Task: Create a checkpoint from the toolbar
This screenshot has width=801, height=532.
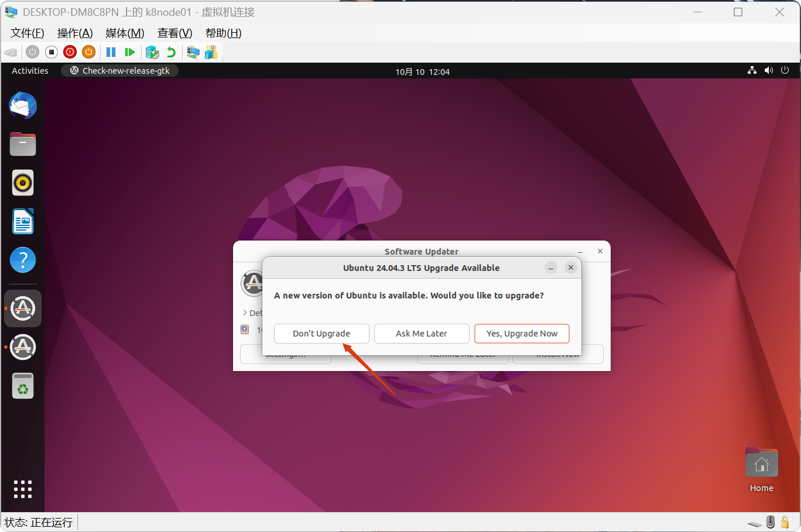Action: point(152,52)
